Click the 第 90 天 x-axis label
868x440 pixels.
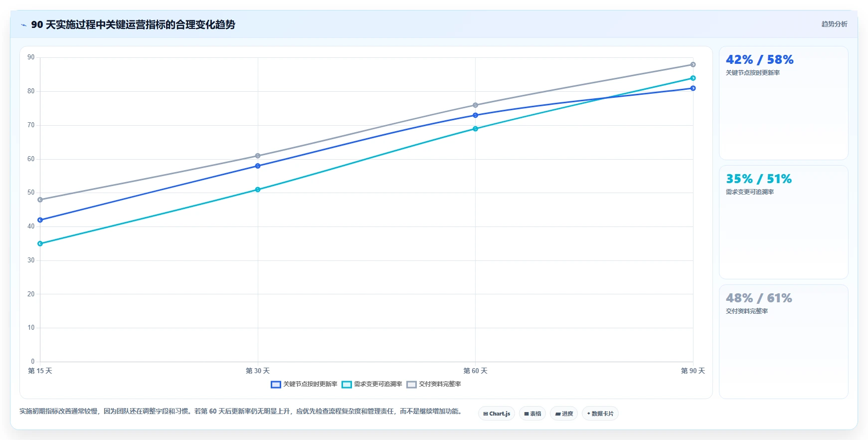point(693,371)
